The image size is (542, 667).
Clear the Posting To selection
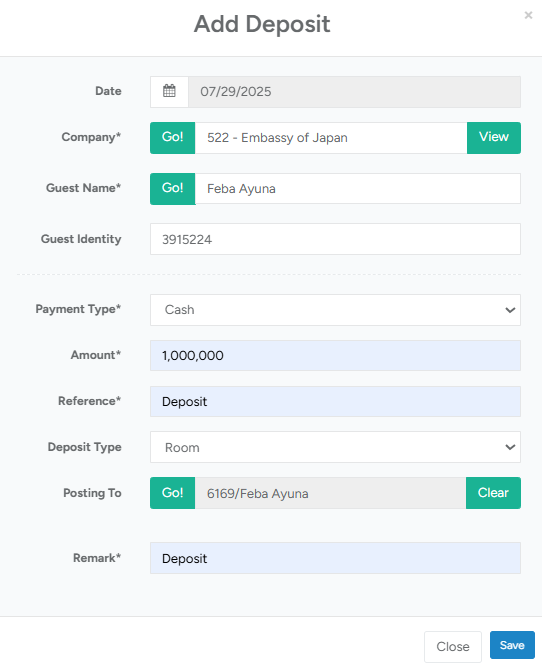point(493,493)
